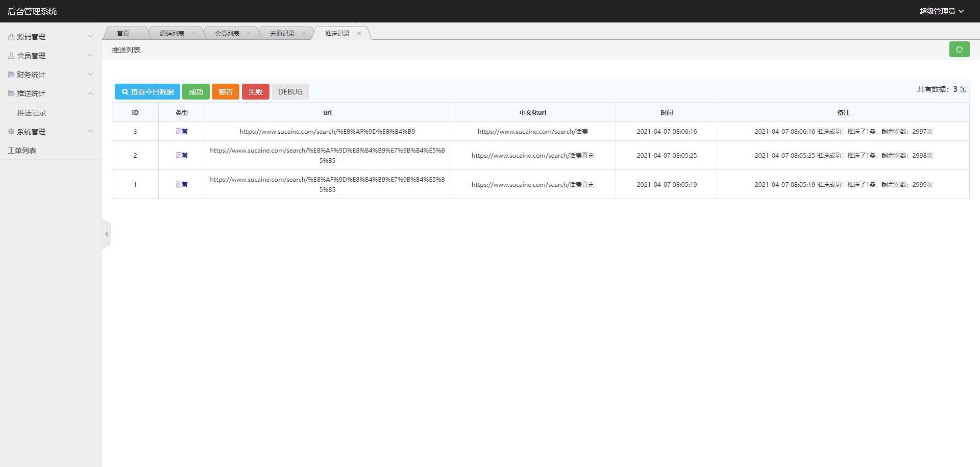Image resolution: width=980 pixels, height=467 pixels.
Task: Close the 源码列表 tab
Action: (193, 34)
